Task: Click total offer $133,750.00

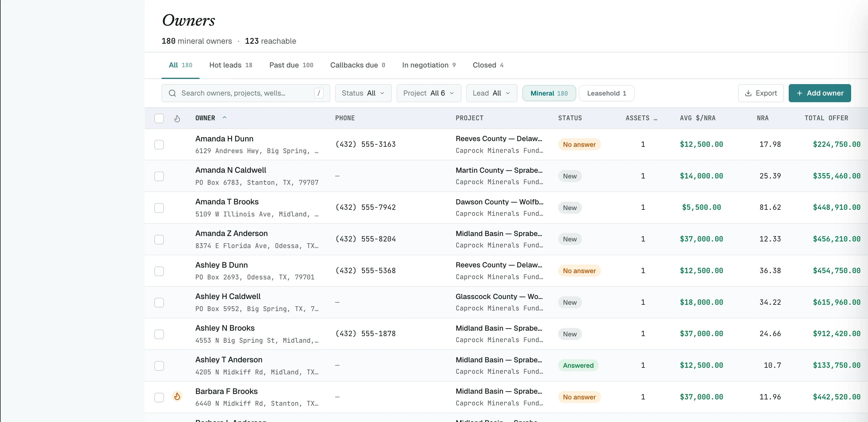Action: (x=836, y=365)
